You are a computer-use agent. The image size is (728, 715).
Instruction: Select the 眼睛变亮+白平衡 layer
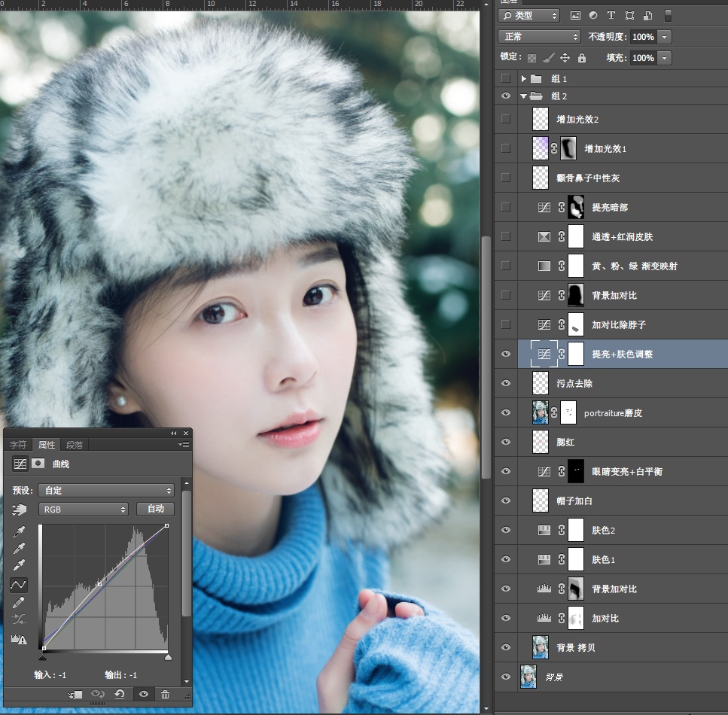pyautogui.click(x=623, y=471)
